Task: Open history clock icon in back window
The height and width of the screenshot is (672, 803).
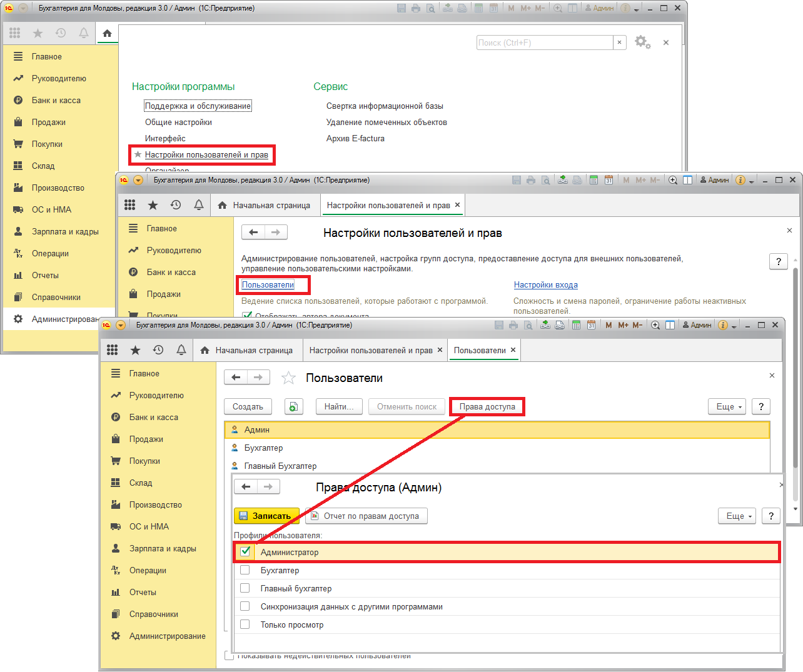Action: (61, 33)
